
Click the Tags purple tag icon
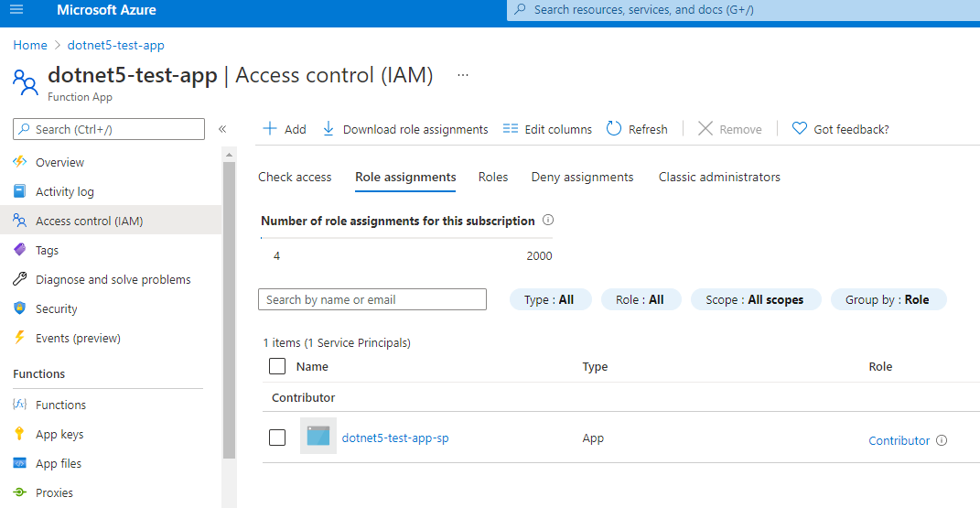(x=20, y=250)
